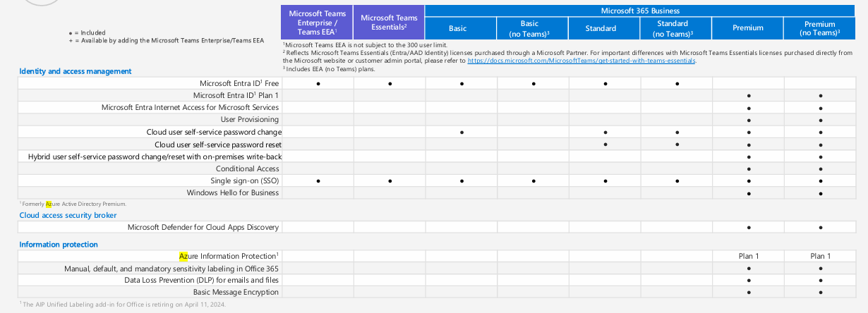Click the Basic (no Teams) column header
Viewport: 868px width, 313px height.
(x=533, y=28)
